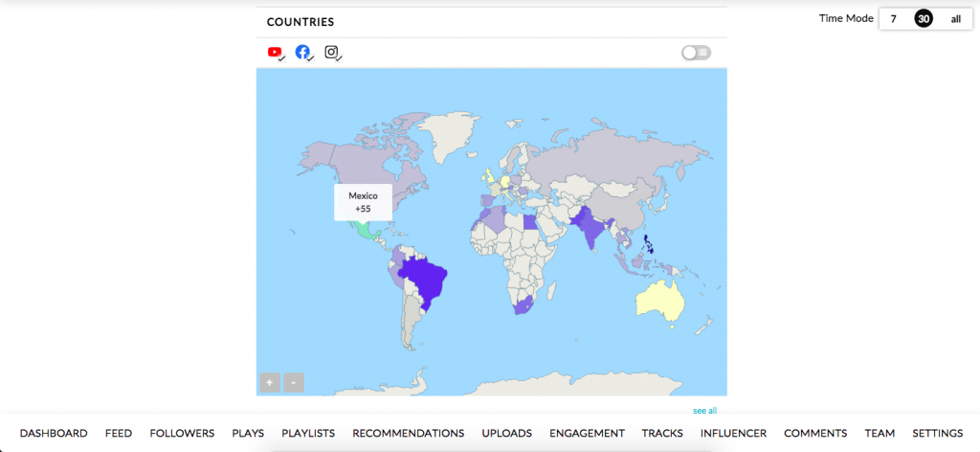Viewport: 980px width, 452px height.
Task: Select Greenland on the world map
Action: point(447,132)
